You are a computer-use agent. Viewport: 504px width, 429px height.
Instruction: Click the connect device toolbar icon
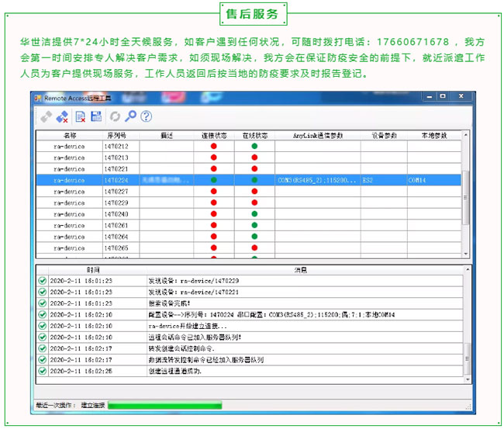click(x=47, y=116)
